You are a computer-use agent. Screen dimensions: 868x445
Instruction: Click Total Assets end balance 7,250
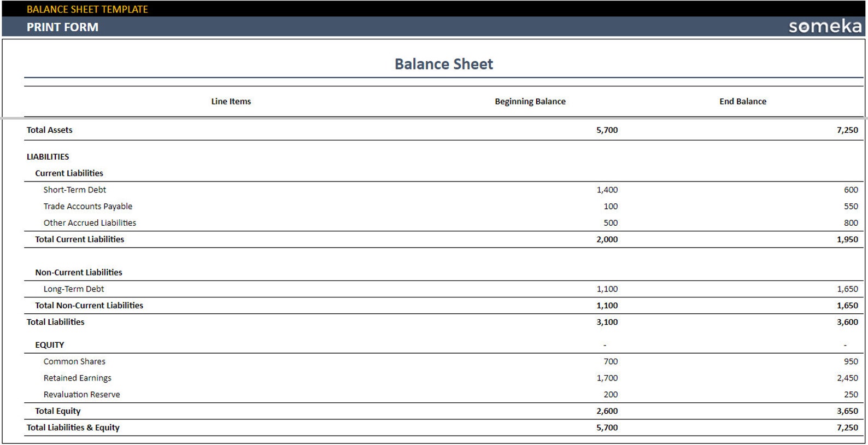(847, 130)
